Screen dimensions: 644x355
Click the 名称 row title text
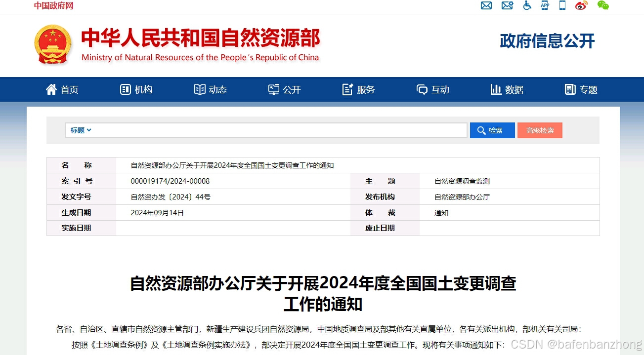click(x=232, y=165)
